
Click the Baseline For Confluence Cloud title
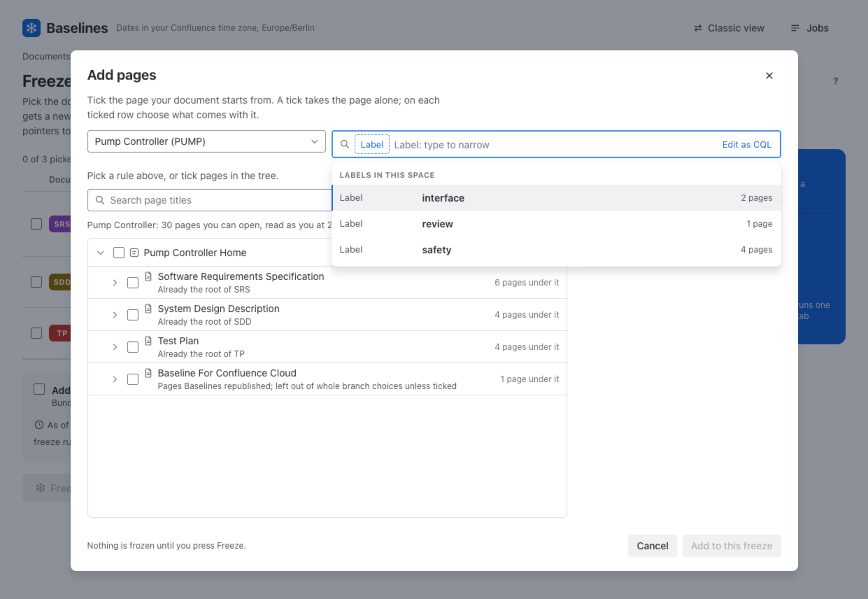pyautogui.click(x=227, y=373)
